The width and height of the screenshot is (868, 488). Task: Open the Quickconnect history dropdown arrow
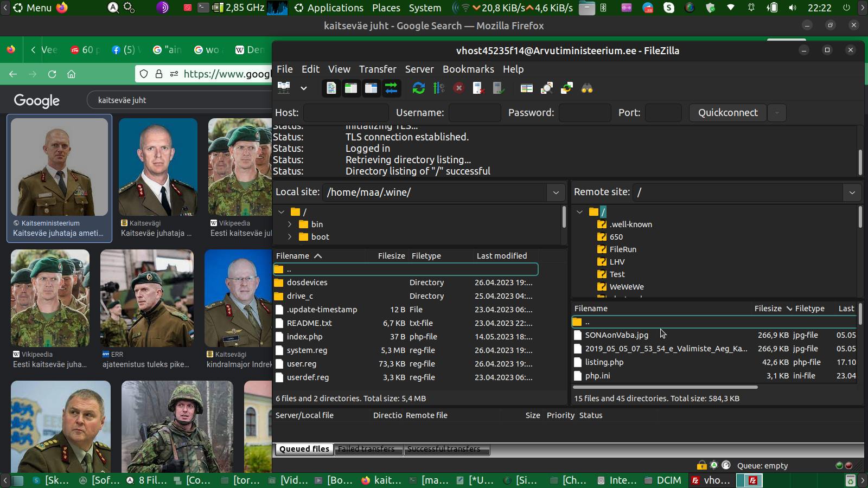coord(777,113)
